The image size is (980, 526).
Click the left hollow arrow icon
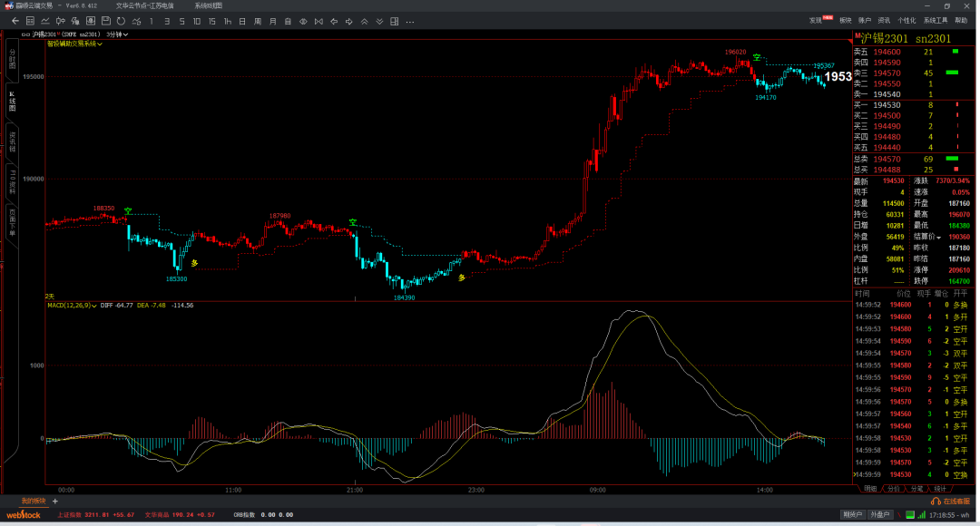click(x=334, y=21)
